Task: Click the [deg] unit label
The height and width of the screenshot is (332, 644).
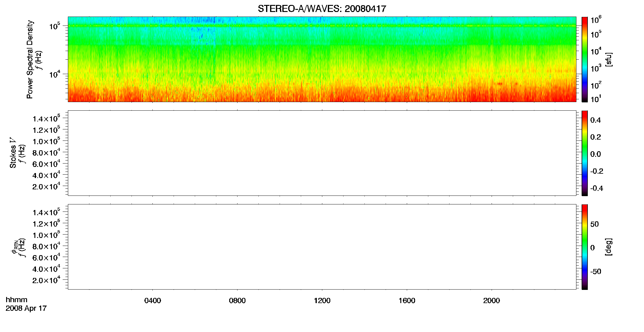Action: [x=609, y=247]
